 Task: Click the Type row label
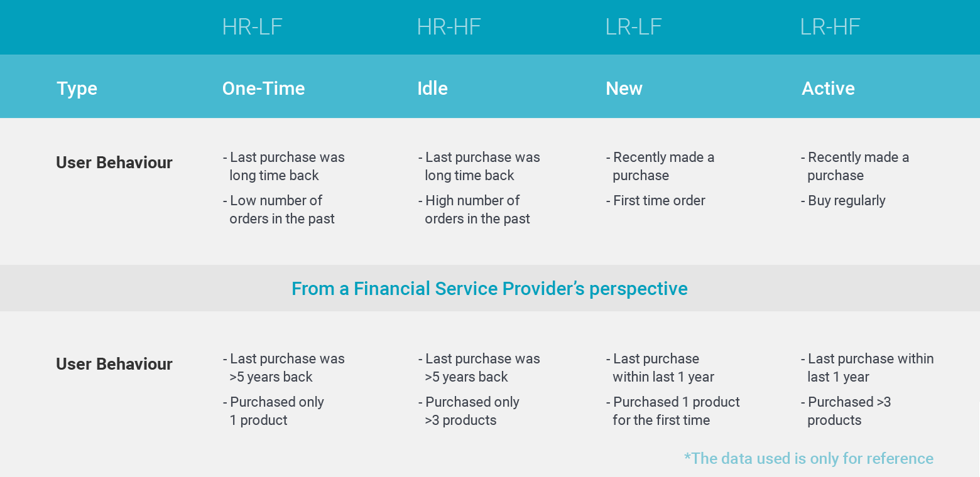(77, 88)
